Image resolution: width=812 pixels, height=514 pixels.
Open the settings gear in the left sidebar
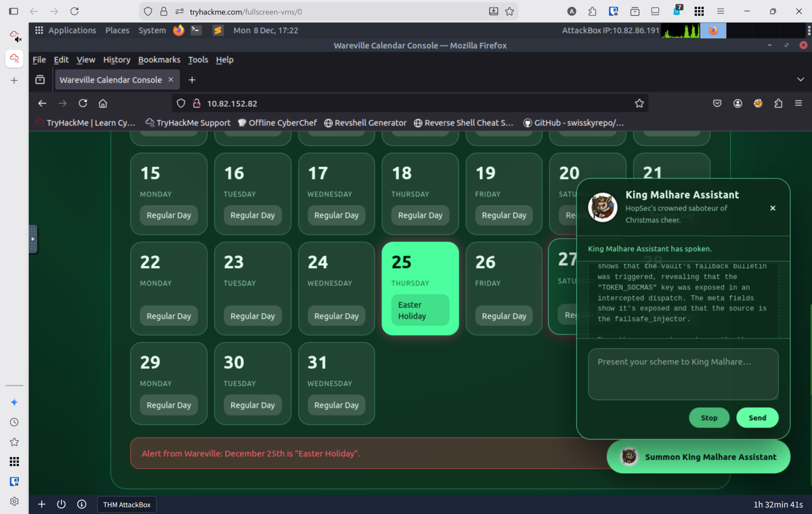tap(14, 501)
